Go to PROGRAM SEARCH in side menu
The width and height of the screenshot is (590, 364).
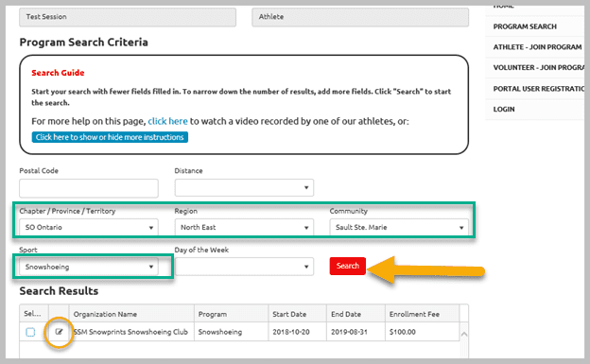coord(525,26)
